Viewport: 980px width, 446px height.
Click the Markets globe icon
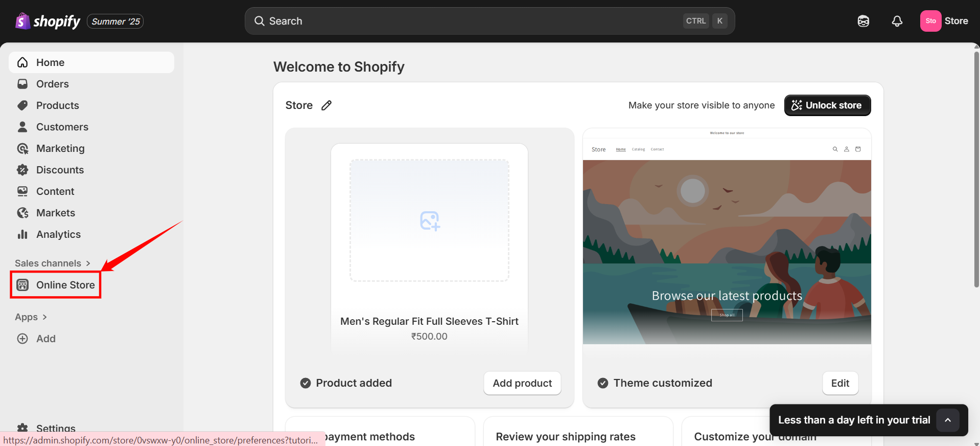(x=22, y=213)
